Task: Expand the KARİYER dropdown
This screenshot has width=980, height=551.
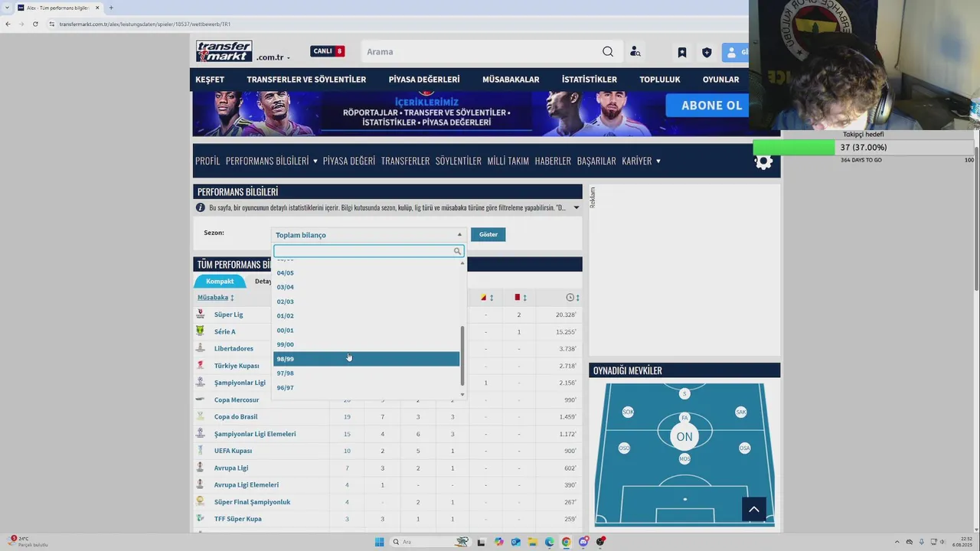Action: point(642,161)
